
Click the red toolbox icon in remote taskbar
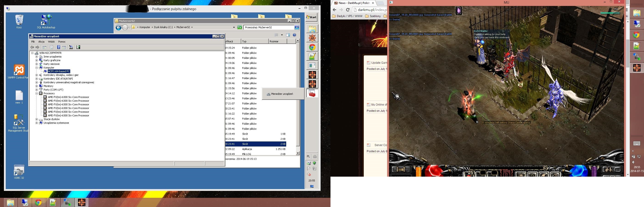tap(312, 93)
